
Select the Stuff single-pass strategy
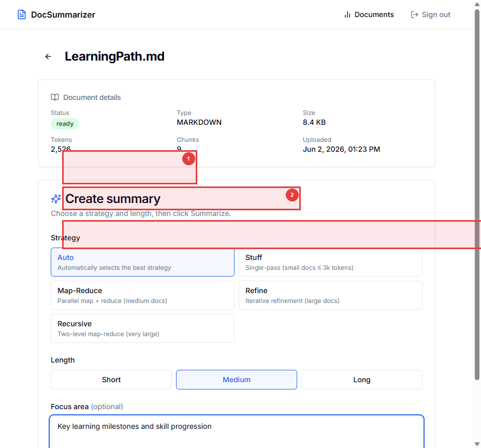[x=330, y=262]
